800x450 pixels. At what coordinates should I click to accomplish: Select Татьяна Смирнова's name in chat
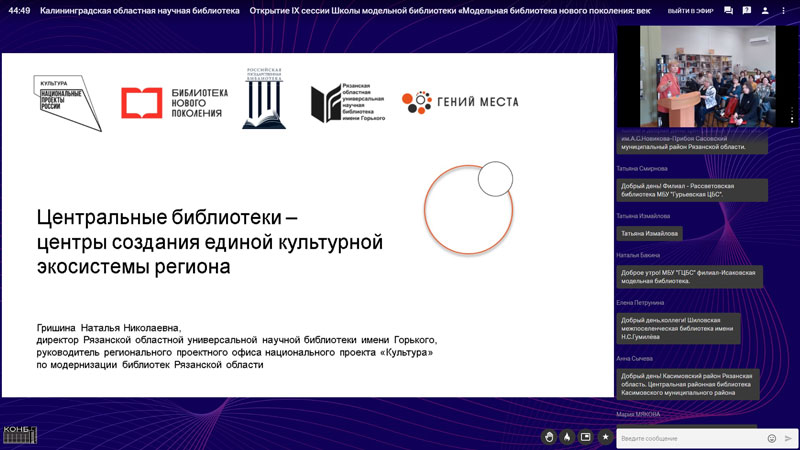tap(642, 168)
